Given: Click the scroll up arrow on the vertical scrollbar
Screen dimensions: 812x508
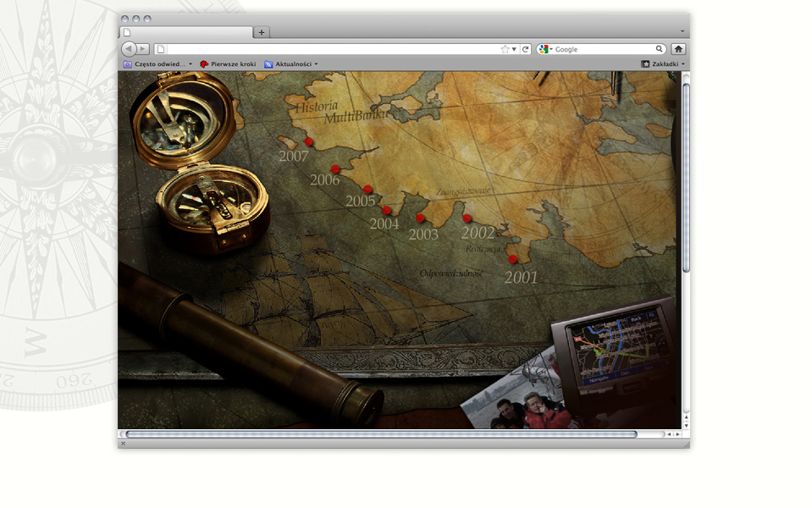Looking at the screenshot, I should click(686, 417).
